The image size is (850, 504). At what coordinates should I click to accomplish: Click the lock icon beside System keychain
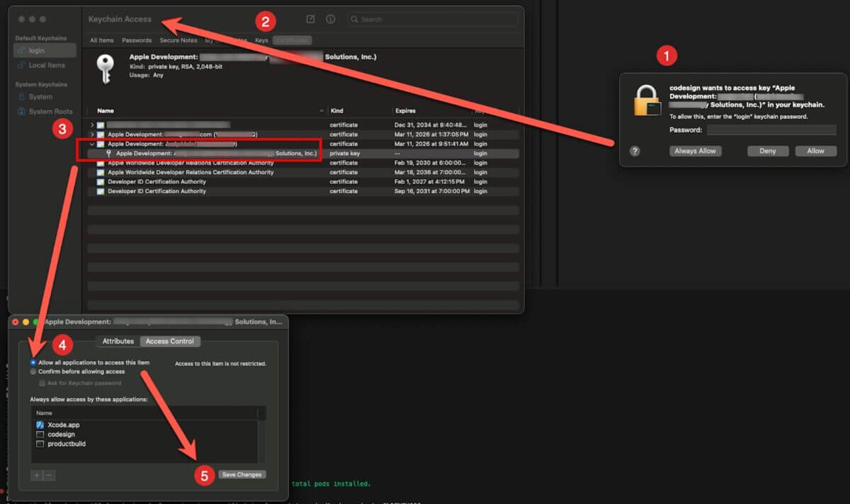click(x=22, y=96)
